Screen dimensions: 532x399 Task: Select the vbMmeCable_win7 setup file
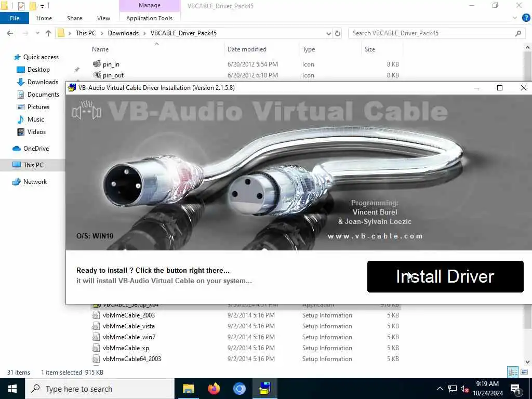click(129, 337)
